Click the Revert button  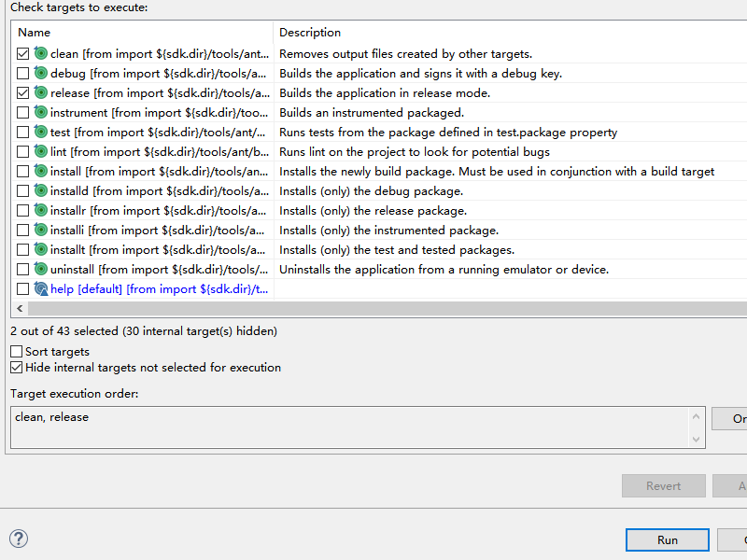coord(663,486)
